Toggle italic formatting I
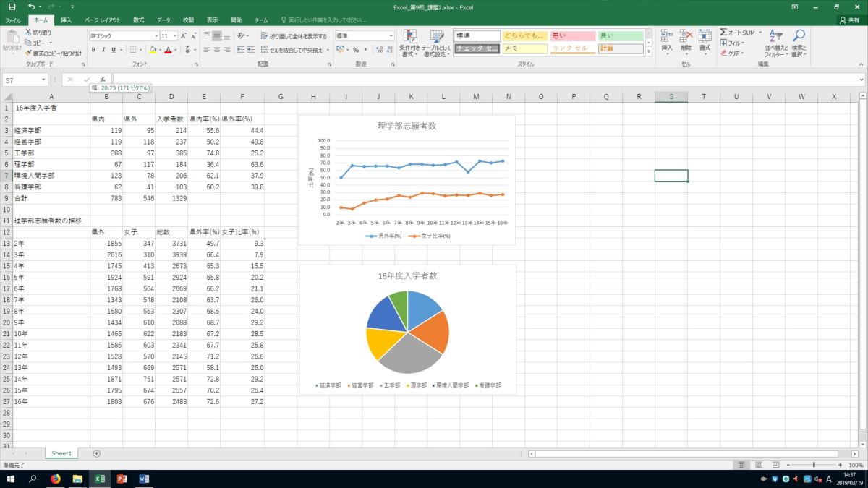Viewport: 868px width, 488px height. click(103, 50)
